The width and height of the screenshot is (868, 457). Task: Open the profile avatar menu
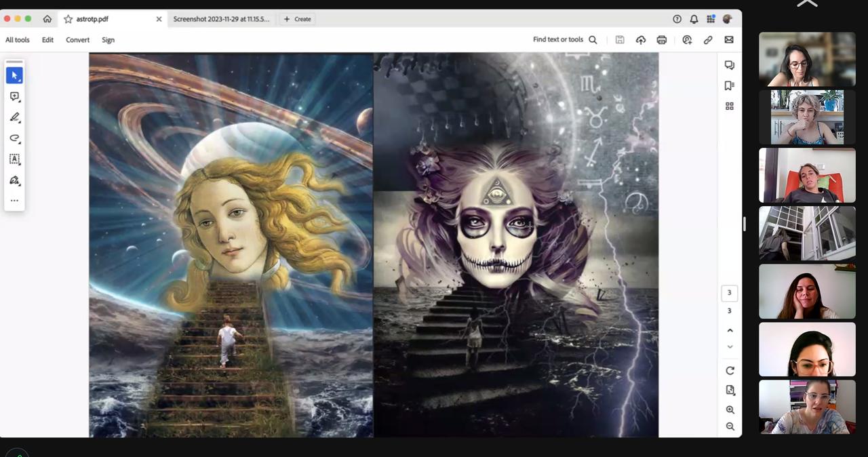(728, 19)
